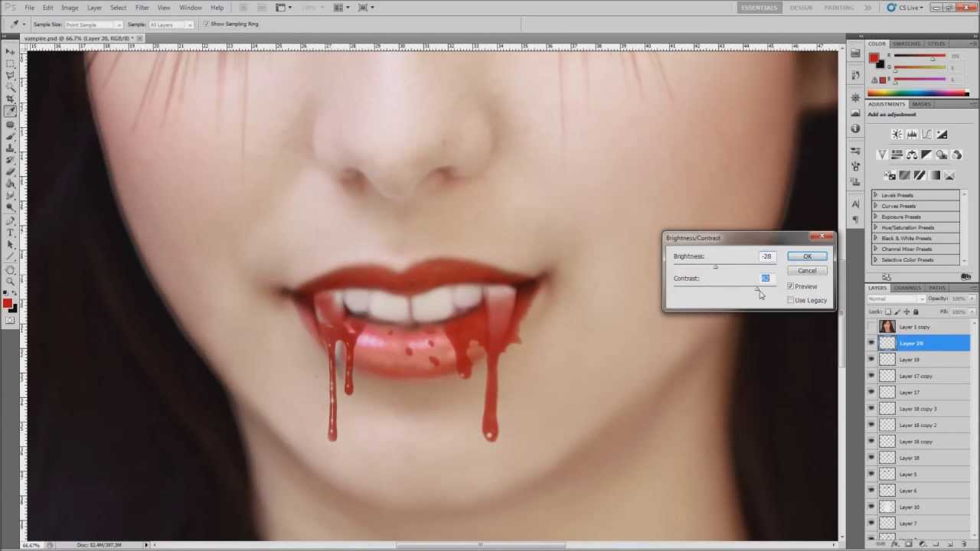The width and height of the screenshot is (980, 551).
Task: Open the Histogram panel icon in dock
Action: [855, 112]
